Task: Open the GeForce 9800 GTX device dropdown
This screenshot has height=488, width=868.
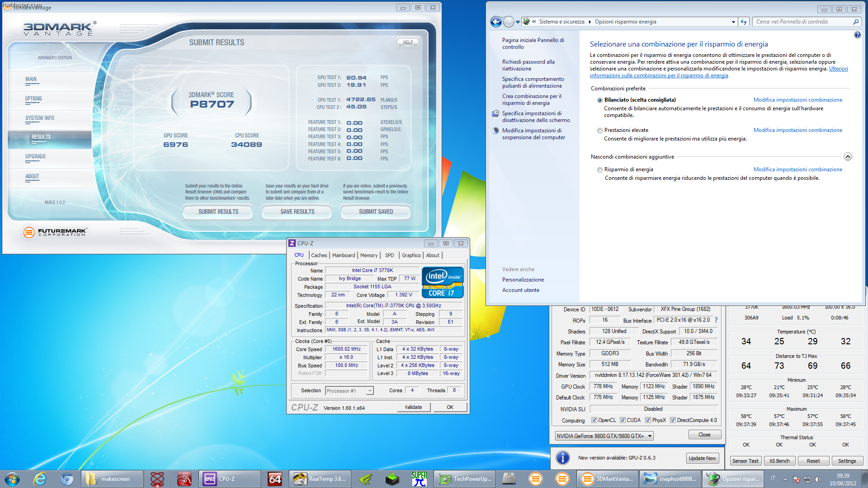Action: (604, 436)
